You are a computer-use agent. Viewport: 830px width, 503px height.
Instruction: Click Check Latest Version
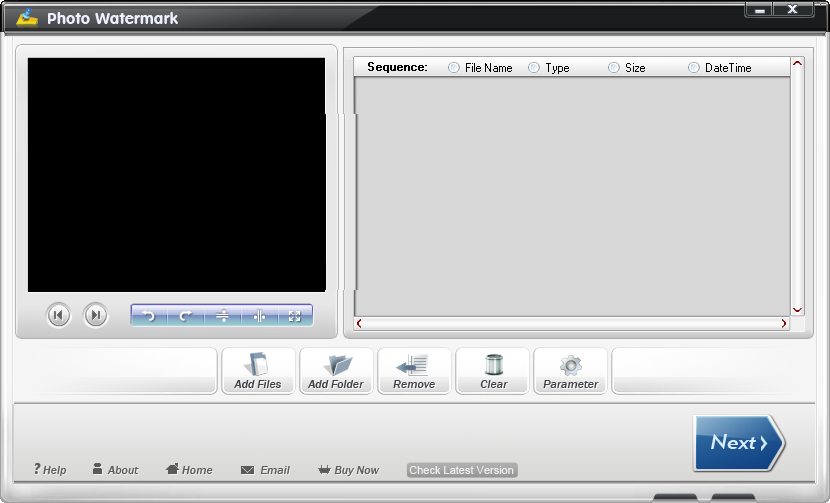coord(461,470)
